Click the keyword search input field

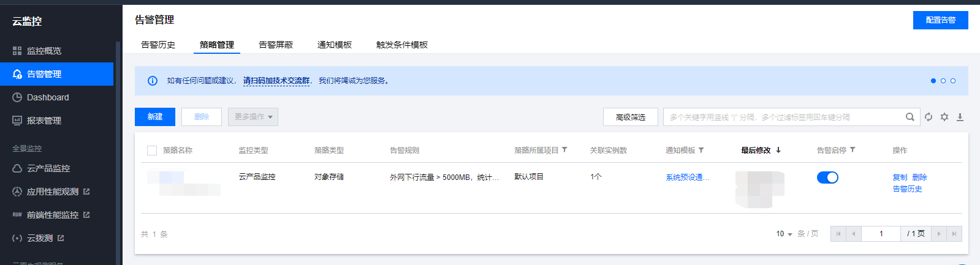(x=784, y=117)
